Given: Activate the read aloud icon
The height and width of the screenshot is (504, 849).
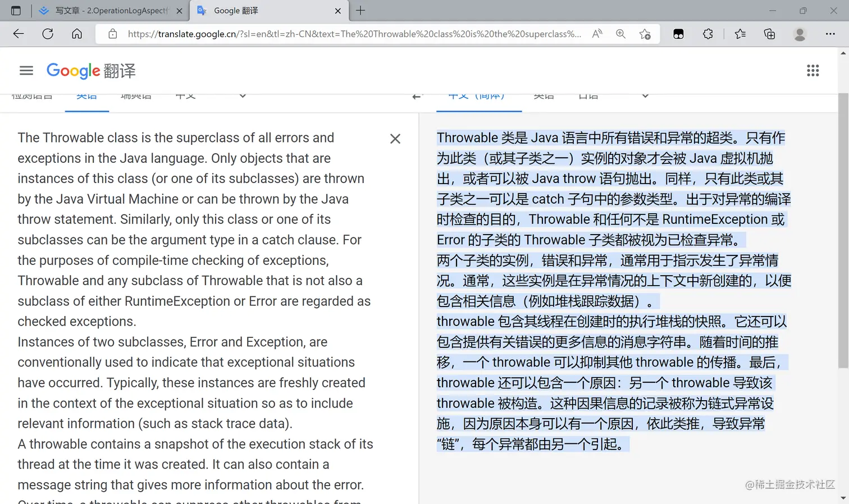Looking at the screenshot, I should click(x=597, y=34).
